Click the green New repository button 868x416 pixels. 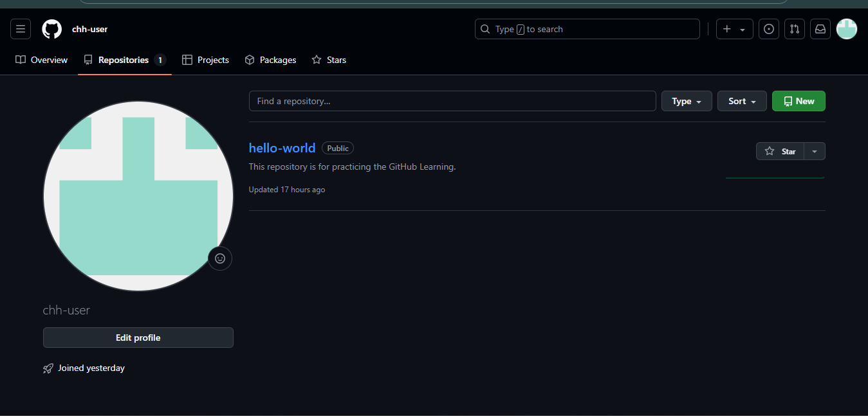pos(799,101)
